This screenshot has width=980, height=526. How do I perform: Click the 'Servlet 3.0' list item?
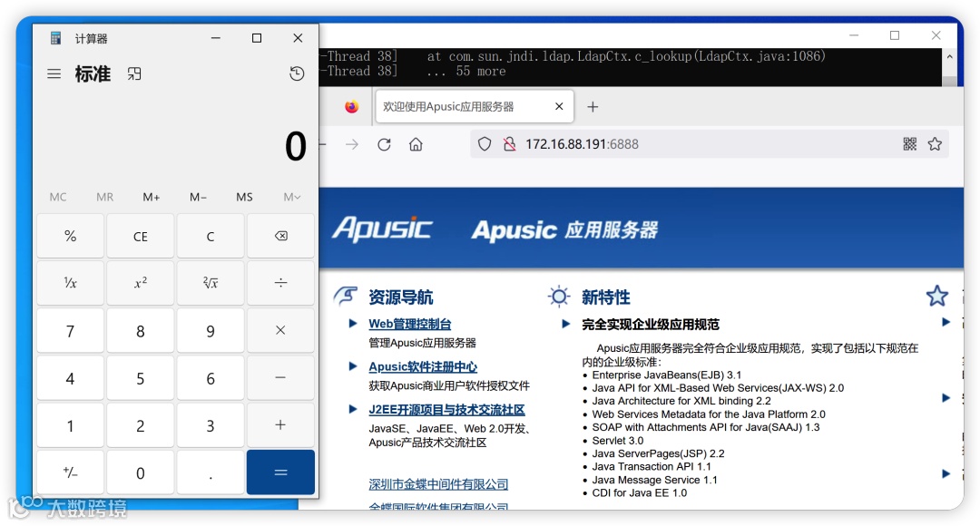[618, 441]
